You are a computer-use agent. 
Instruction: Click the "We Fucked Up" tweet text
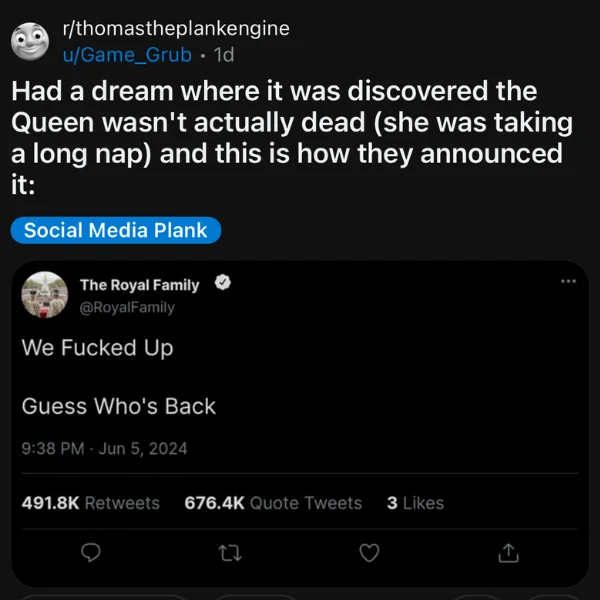(x=97, y=348)
